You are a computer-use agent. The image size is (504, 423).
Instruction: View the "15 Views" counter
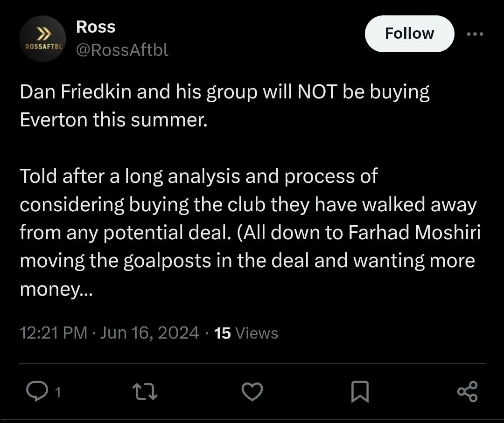245,333
